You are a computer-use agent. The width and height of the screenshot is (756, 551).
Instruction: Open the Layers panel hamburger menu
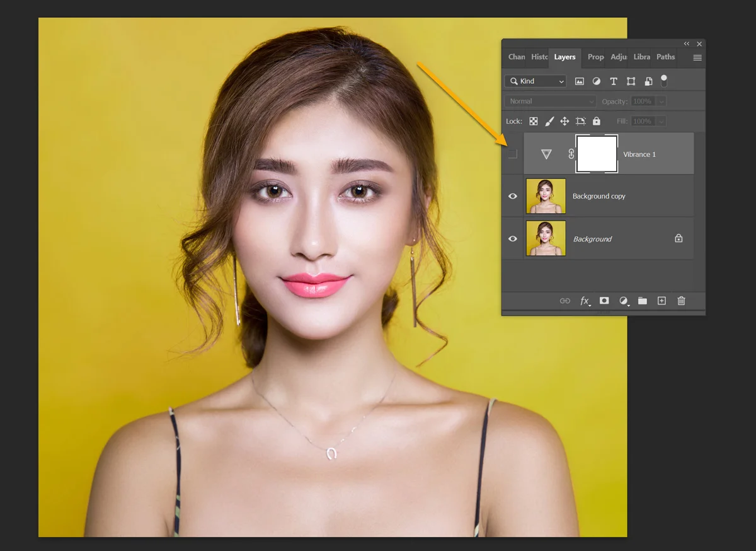point(697,57)
